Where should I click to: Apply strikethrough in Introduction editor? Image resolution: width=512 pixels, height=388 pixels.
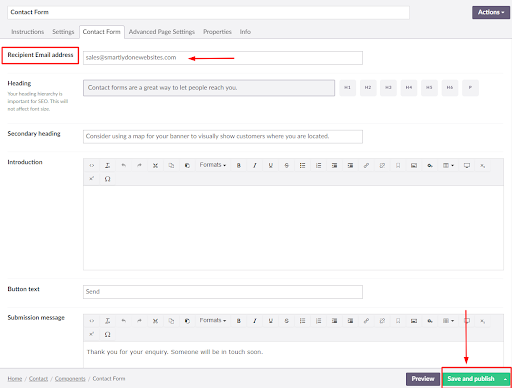click(286, 165)
